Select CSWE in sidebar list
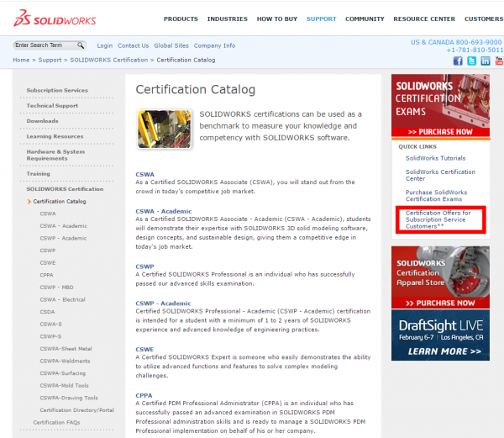Image resolution: width=504 pixels, height=438 pixels. [x=48, y=263]
